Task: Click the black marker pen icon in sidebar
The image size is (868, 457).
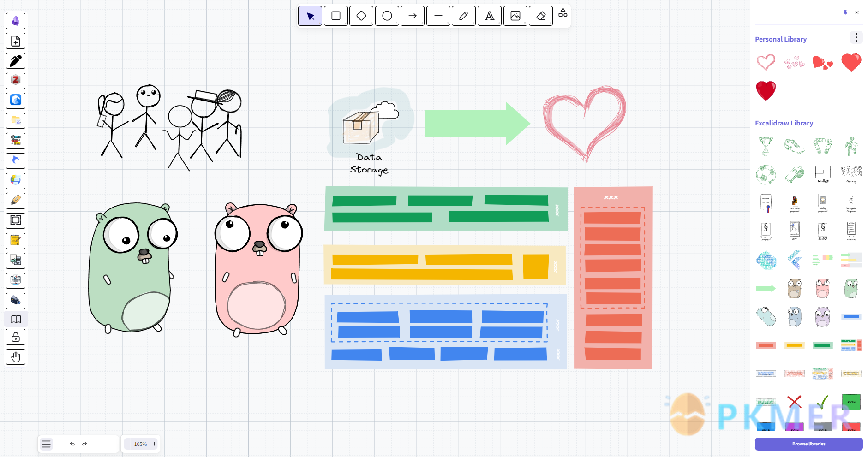Action: (x=16, y=61)
